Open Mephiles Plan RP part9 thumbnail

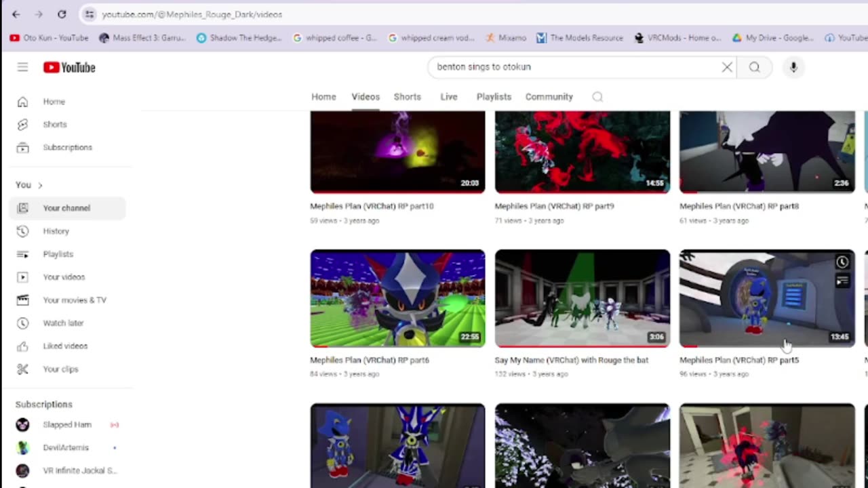click(x=583, y=152)
